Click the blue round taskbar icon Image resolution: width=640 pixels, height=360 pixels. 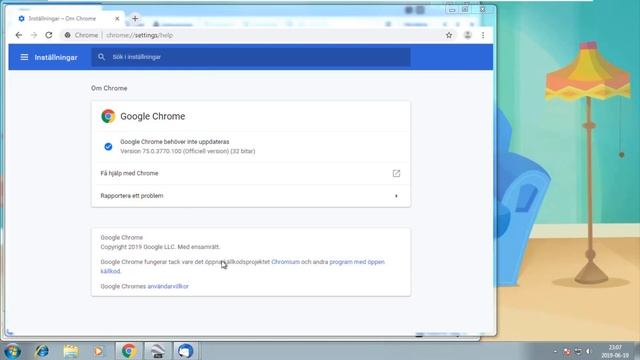click(186, 351)
